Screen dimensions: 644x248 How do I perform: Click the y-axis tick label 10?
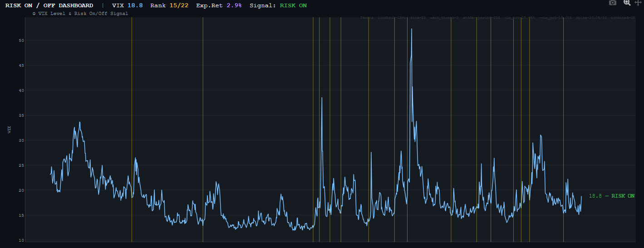click(x=21, y=240)
